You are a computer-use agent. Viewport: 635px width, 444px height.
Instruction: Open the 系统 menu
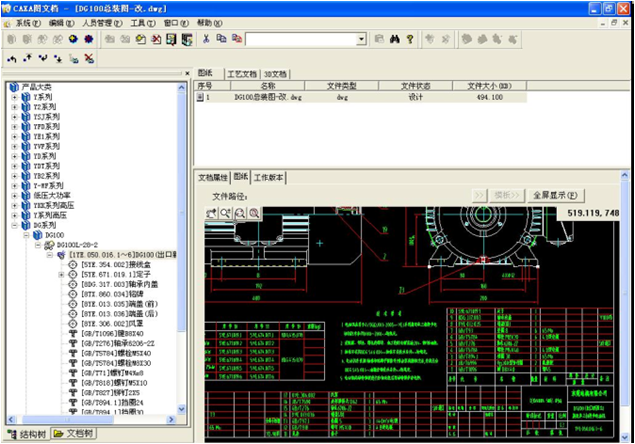click(x=28, y=23)
